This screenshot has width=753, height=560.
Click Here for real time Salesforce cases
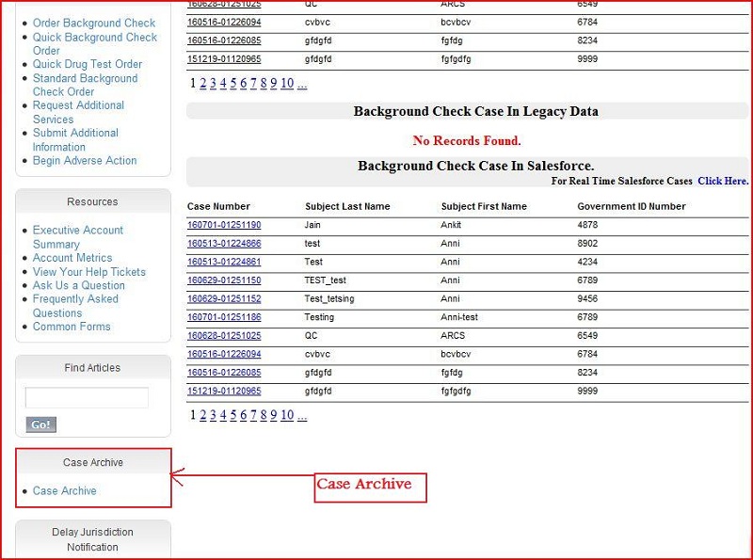click(723, 181)
